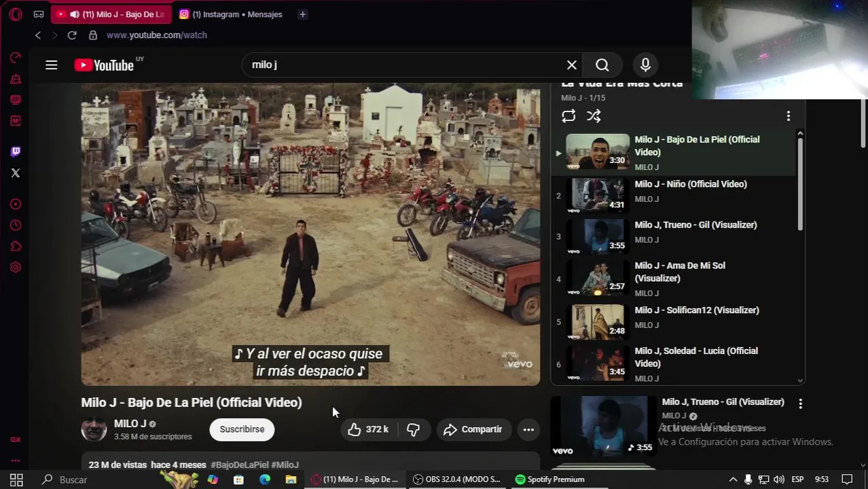Viewport: 868px width, 489px height.
Task: Play 'Milo J - Niño (Official Video)' from playlist
Action: [x=691, y=184]
